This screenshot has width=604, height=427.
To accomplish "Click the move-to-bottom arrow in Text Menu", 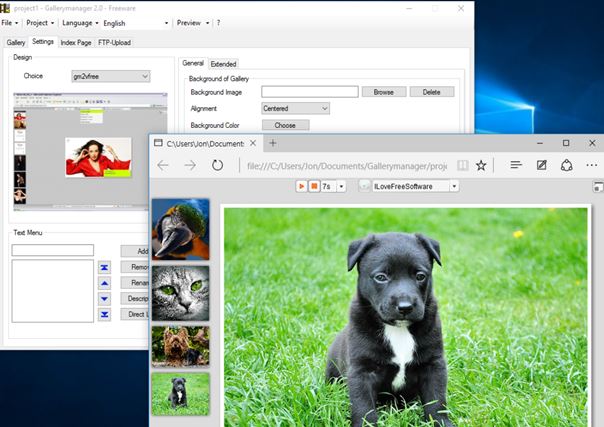I will (x=104, y=315).
